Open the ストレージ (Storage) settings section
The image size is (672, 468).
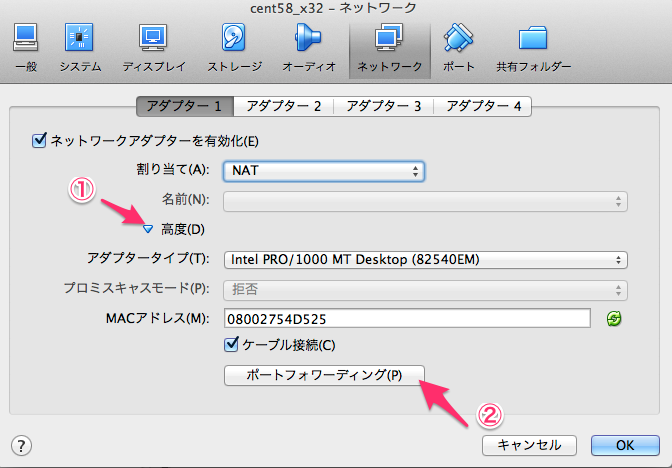click(x=234, y=48)
